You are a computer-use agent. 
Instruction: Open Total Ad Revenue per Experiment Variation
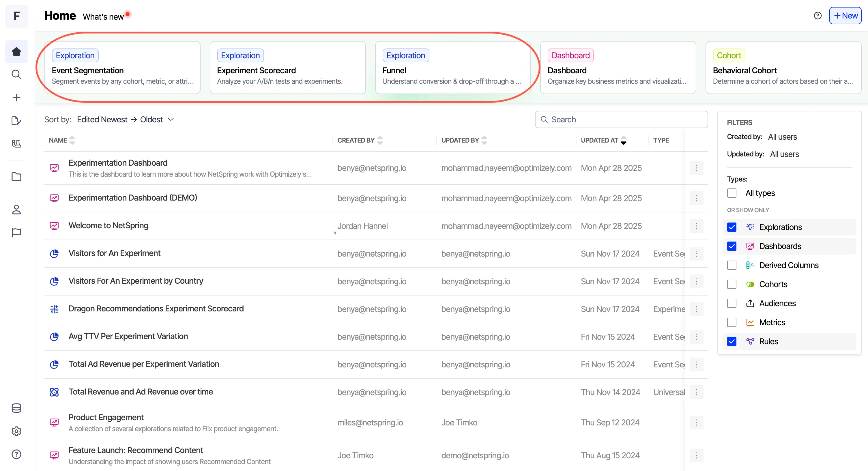pyautogui.click(x=144, y=364)
